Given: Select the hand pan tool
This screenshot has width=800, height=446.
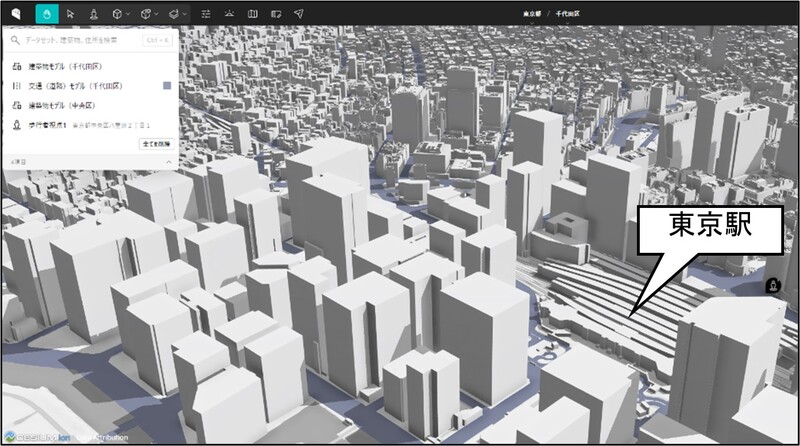Looking at the screenshot, I should pyautogui.click(x=46, y=14).
